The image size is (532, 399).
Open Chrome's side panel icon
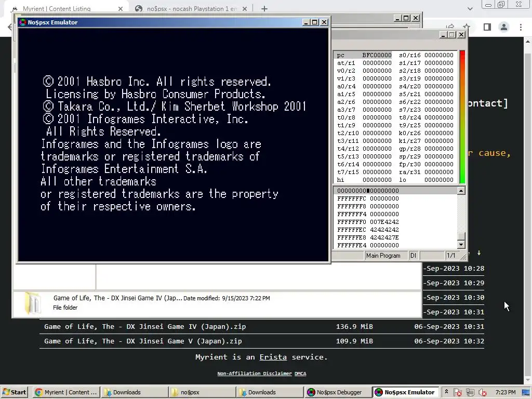coord(487,27)
